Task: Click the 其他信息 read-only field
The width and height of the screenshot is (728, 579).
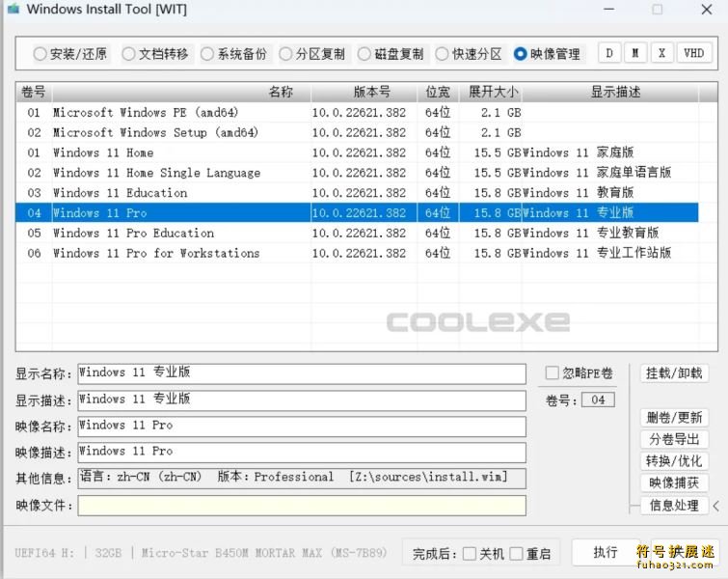Action: 302,479
